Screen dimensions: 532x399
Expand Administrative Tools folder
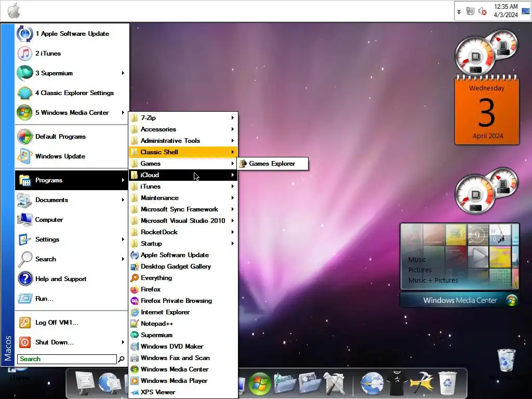coord(183,140)
